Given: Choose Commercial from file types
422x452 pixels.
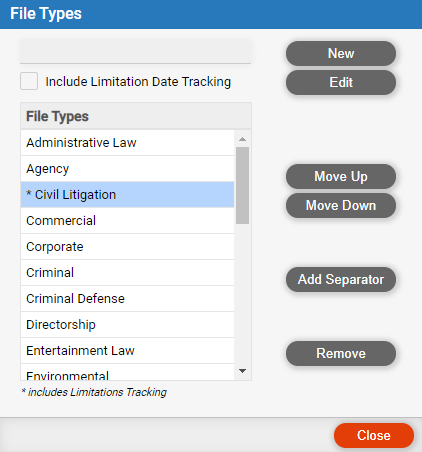Looking at the screenshot, I should point(127,221).
